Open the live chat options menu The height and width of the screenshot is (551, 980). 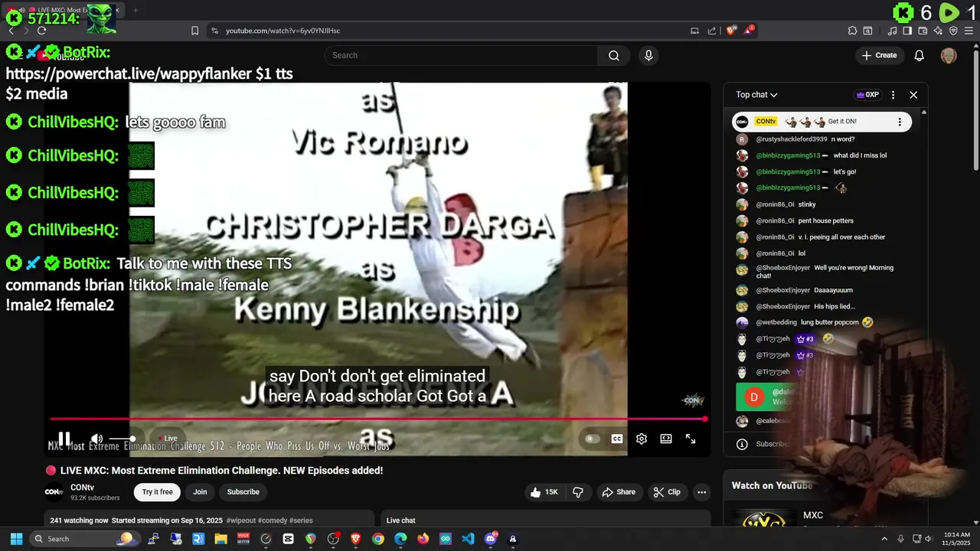[893, 95]
